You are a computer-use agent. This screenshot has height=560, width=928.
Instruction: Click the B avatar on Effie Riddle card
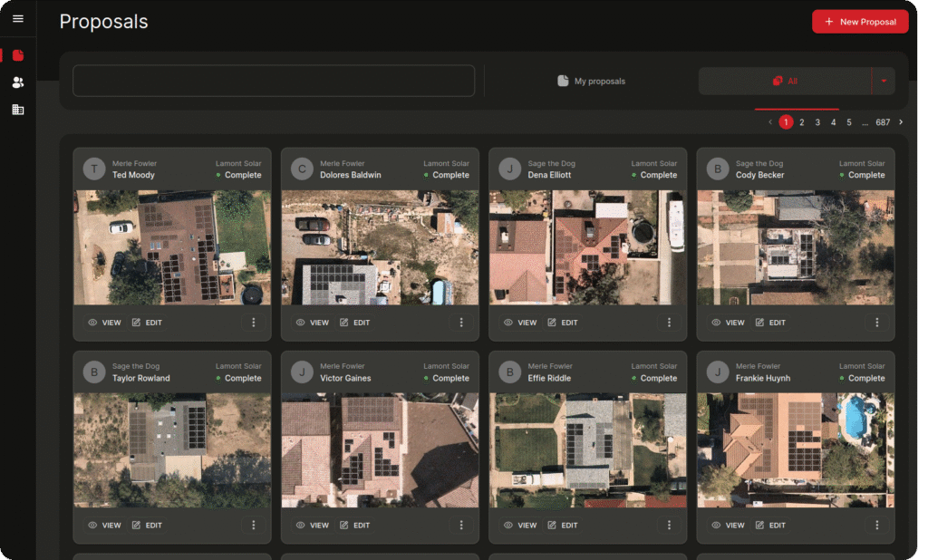tap(509, 372)
